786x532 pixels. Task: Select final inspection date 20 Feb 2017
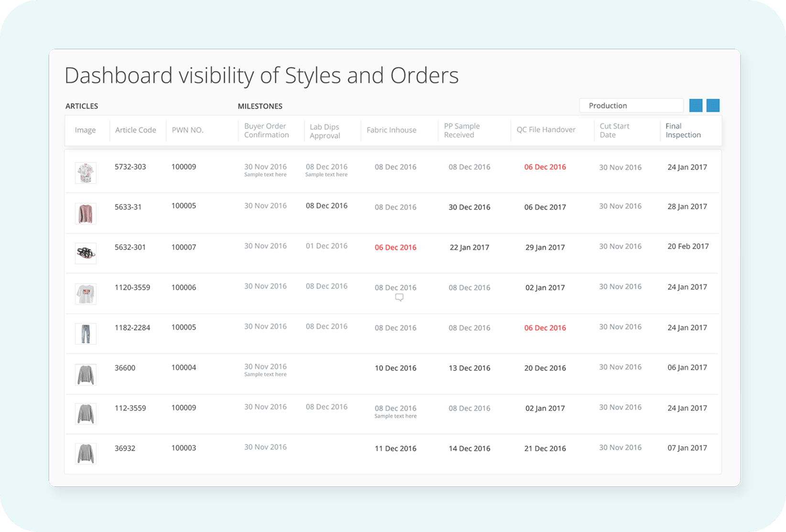point(688,246)
